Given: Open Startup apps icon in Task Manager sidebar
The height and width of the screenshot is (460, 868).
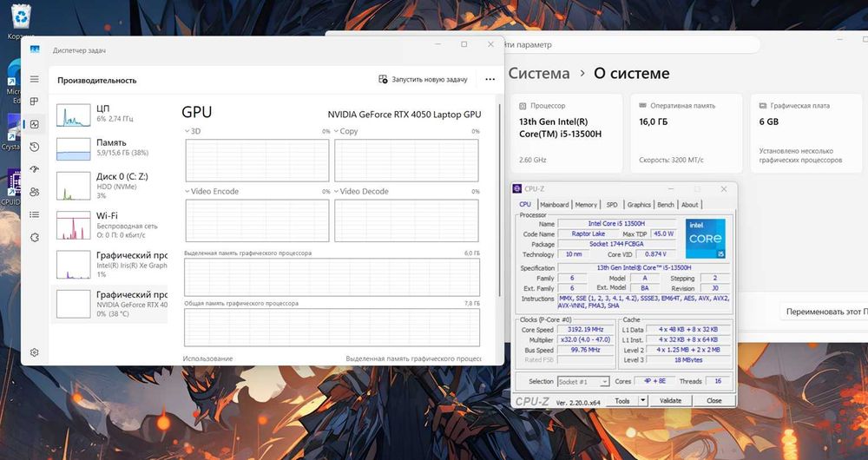Looking at the screenshot, I should pos(35,169).
